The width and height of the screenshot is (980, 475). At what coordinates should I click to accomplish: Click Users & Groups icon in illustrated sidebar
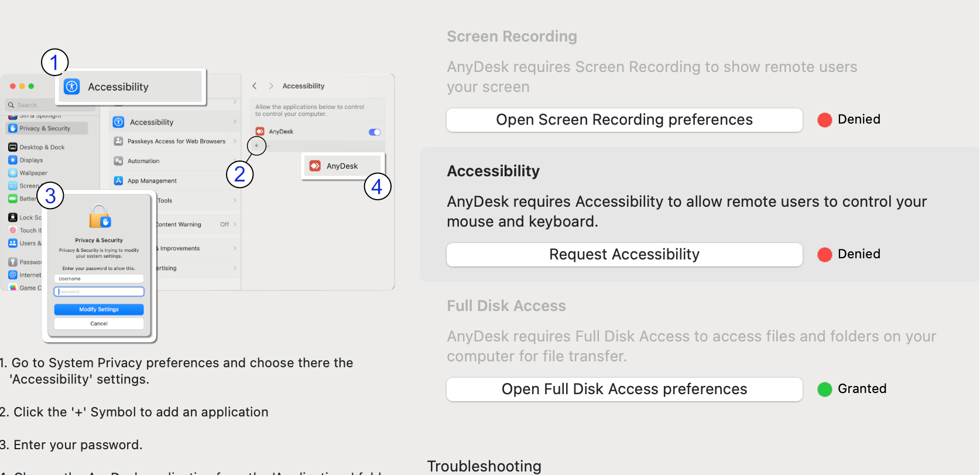pos(13,243)
